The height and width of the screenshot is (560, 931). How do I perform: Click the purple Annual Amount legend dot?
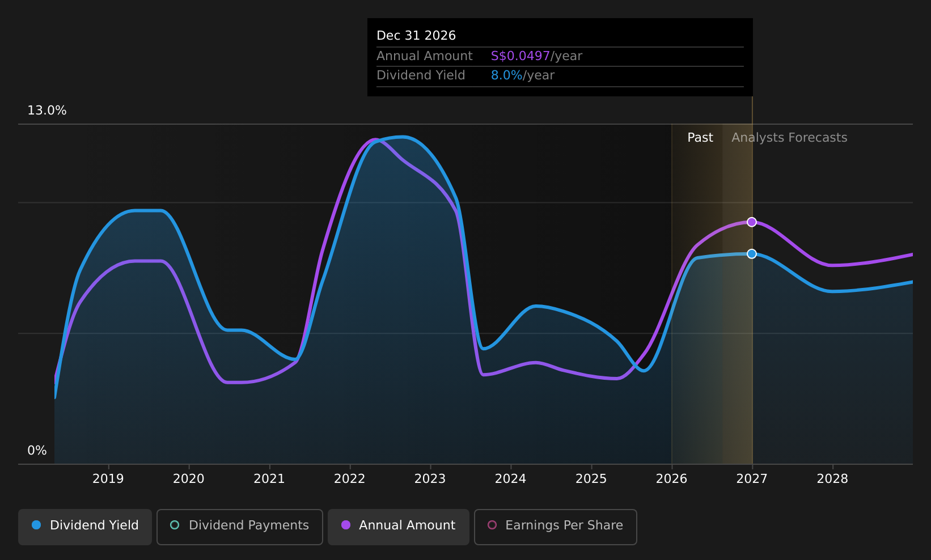point(346,525)
